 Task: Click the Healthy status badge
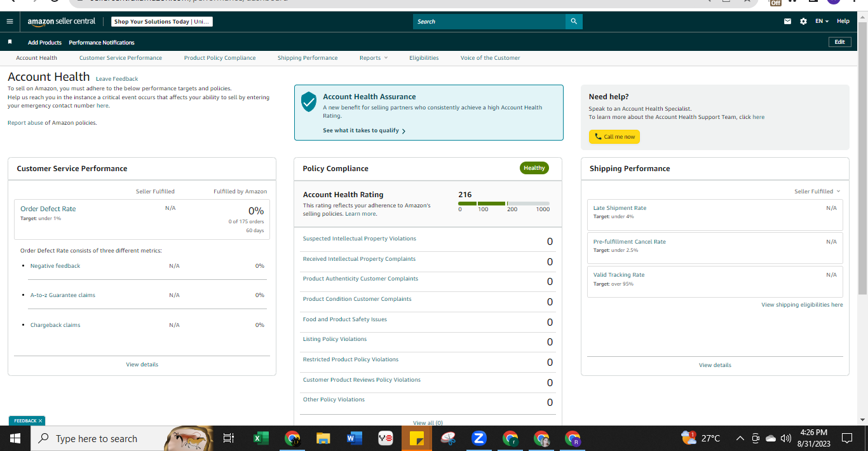click(534, 168)
